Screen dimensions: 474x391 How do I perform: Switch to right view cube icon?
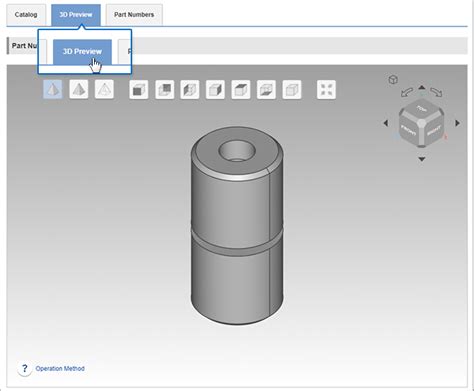(215, 90)
